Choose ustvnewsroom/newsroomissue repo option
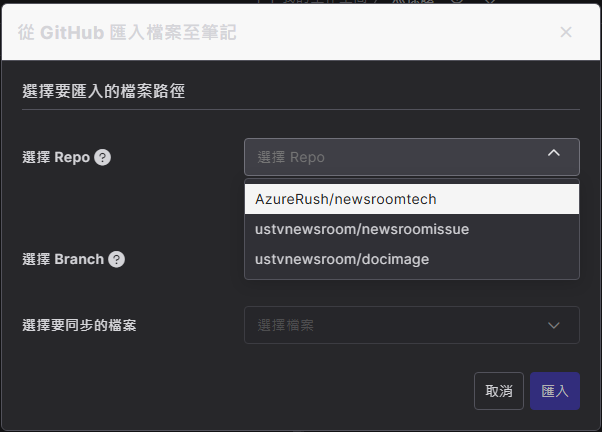602x432 pixels. tap(412, 229)
